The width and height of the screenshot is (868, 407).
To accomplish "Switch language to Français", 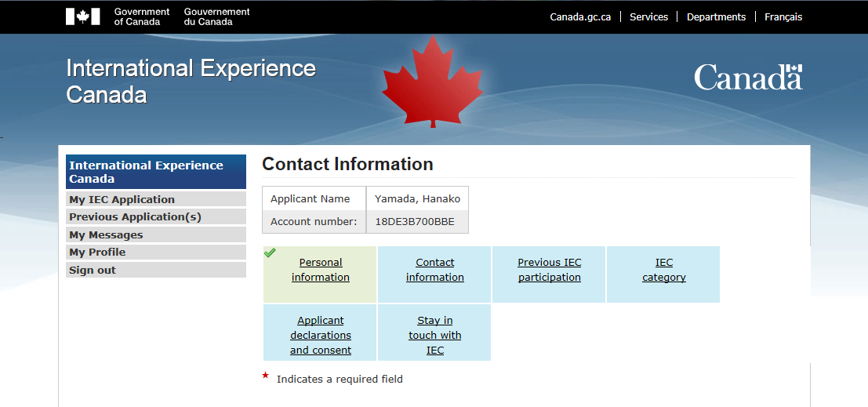I will pos(783,17).
